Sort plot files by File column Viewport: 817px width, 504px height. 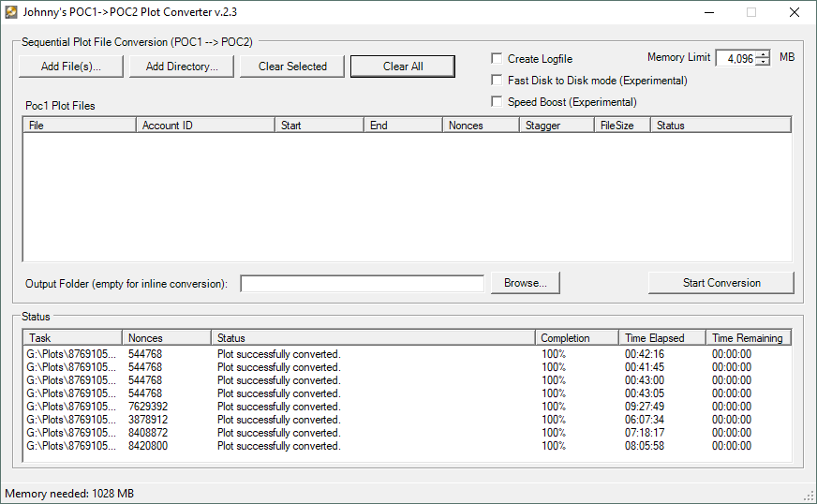[x=80, y=126]
